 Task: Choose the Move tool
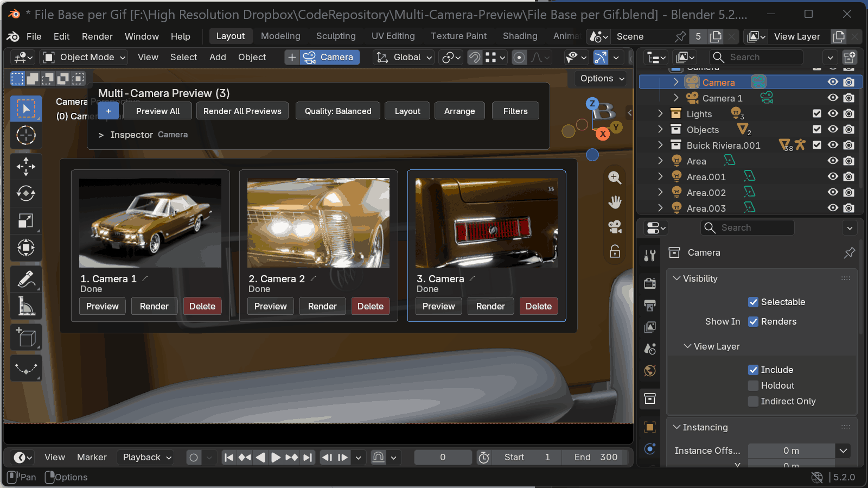point(25,167)
